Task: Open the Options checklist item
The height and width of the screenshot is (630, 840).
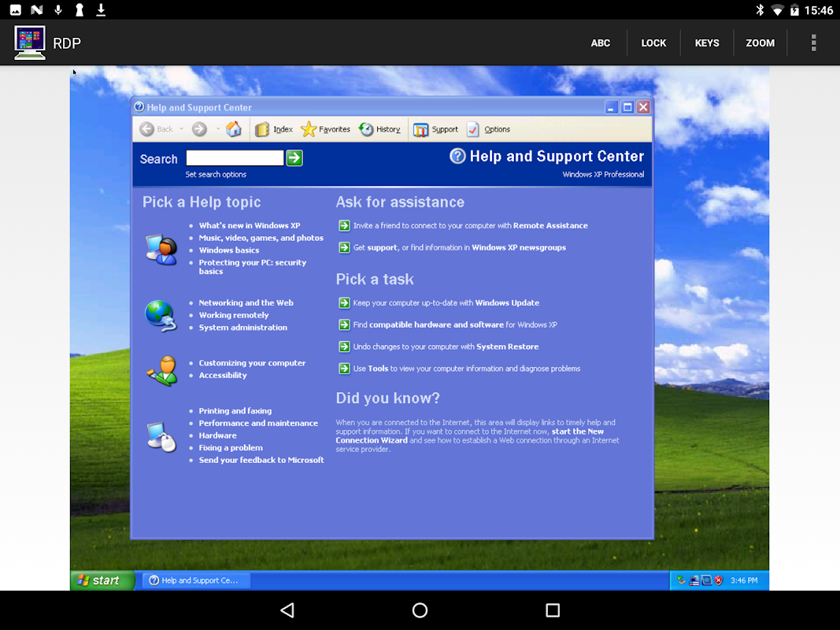Action: click(489, 129)
